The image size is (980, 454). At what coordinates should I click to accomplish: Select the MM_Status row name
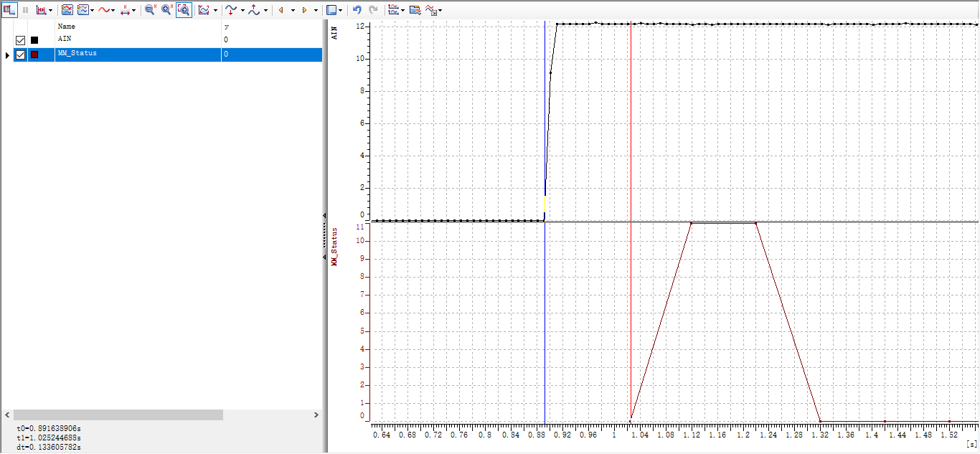(x=77, y=54)
